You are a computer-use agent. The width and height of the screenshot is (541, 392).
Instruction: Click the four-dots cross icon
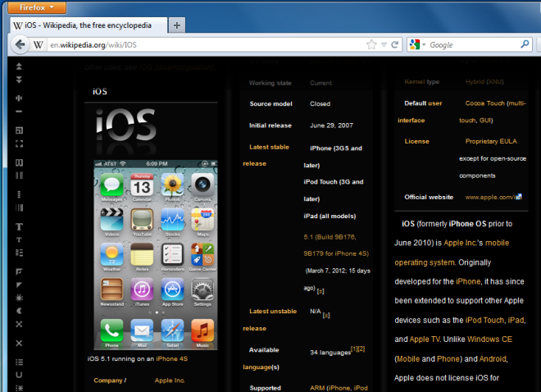click(x=19, y=324)
